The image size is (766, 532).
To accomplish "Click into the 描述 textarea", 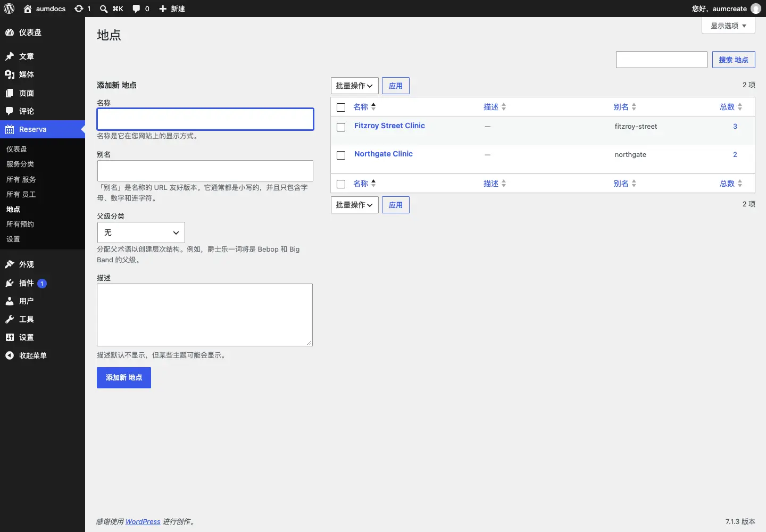I will pos(205,315).
